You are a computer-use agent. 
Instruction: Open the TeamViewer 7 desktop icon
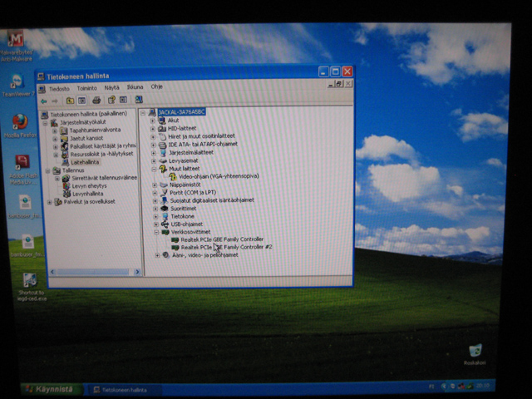(17, 85)
